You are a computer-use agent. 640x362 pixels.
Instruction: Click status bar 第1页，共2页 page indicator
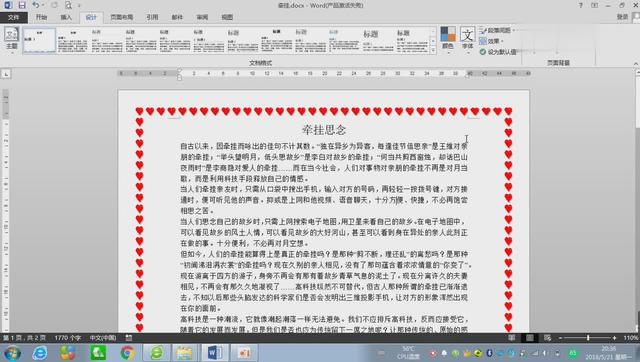point(24,338)
